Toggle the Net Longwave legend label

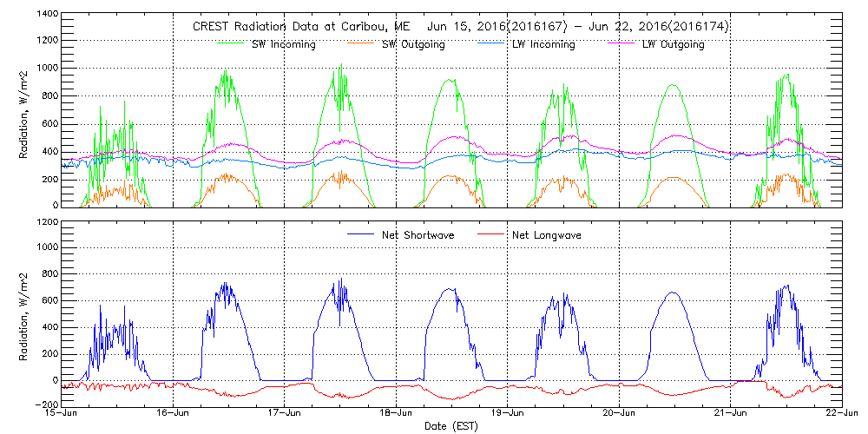pos(546,235)
